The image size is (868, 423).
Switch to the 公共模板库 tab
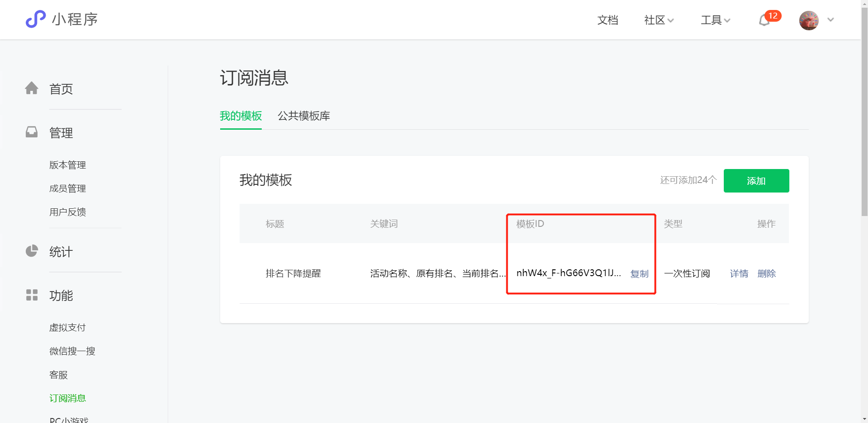304,116
